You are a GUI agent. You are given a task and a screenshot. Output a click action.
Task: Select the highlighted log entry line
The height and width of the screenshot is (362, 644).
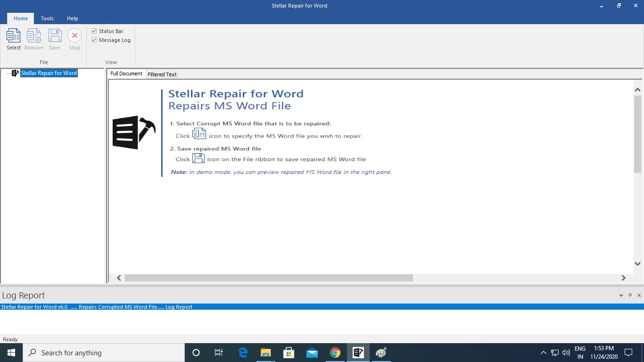322,307
